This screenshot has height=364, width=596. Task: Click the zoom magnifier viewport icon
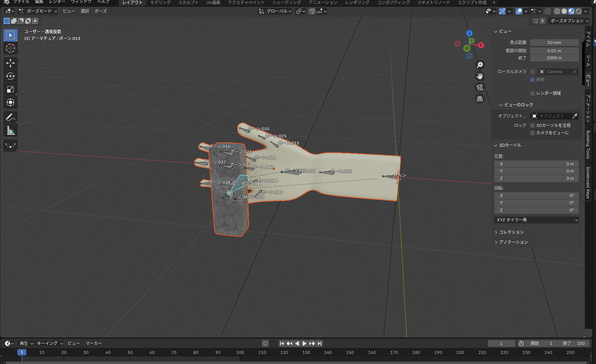pyautogui.click(x=480, y=65)
